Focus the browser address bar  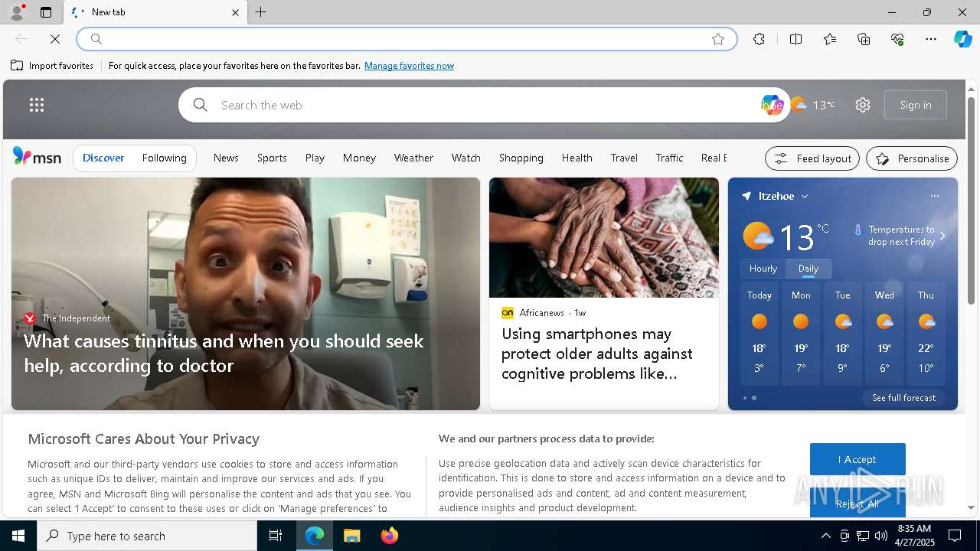tap(406, 39)
